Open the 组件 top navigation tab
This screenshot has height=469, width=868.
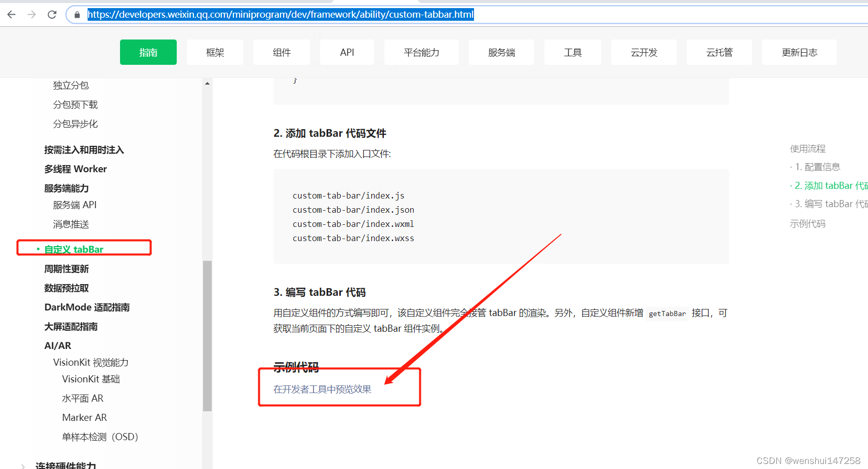[282, 52]
